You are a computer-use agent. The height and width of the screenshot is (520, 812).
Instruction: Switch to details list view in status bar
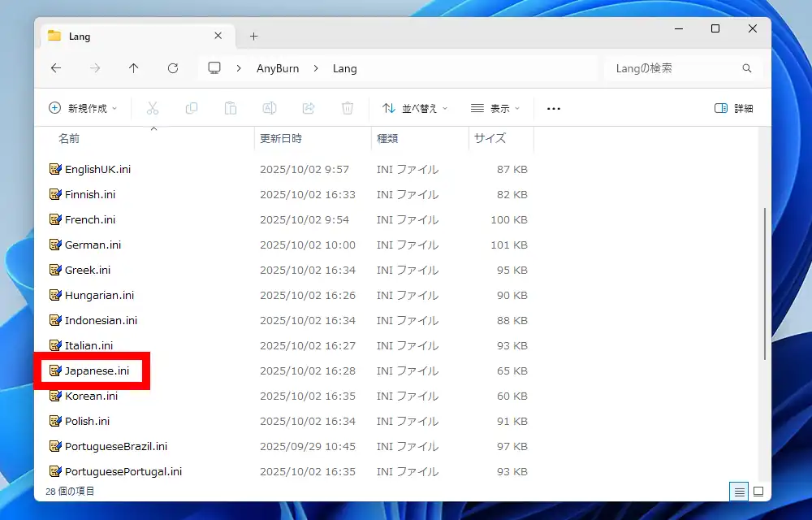tap(739, 492)
